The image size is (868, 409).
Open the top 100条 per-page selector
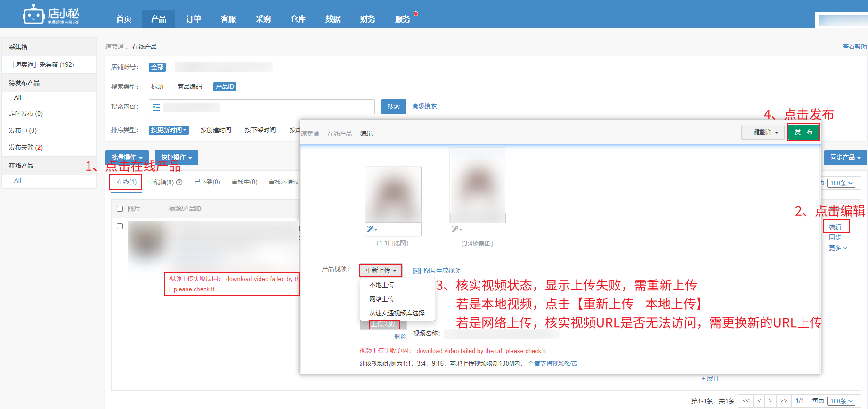click(x=841, y=183)
